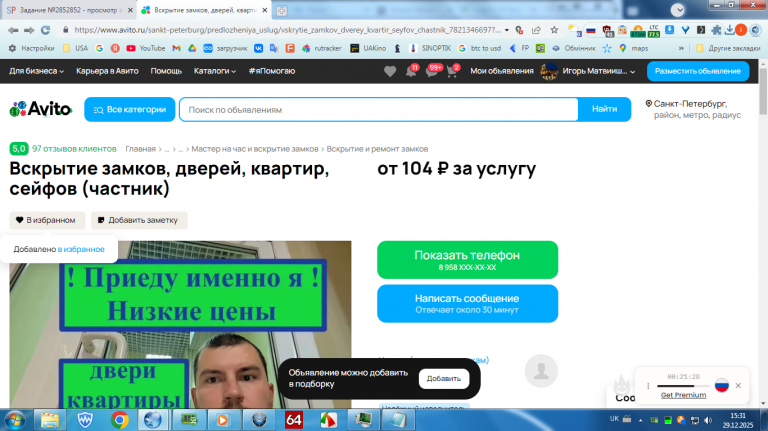Screen dimensions: 768x431
Task: Expand the Для бизнеса menu
Action: click(36, 71)
